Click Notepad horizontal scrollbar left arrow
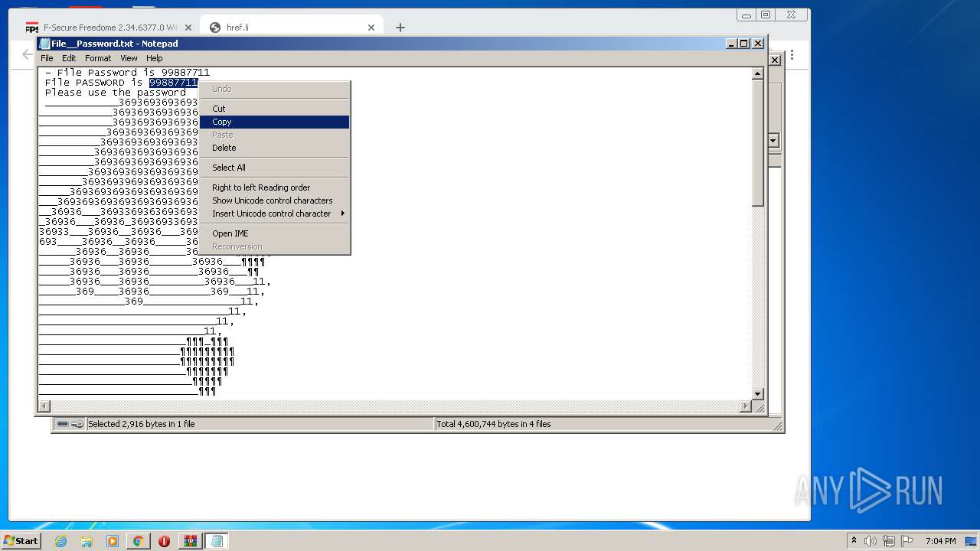Screen dimensions: 980x551 [x=44, y=406]
